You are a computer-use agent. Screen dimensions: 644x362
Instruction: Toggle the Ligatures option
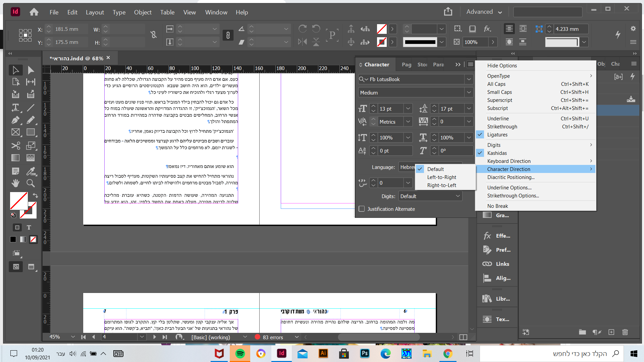pyautogui.click(x=497, y=135)
